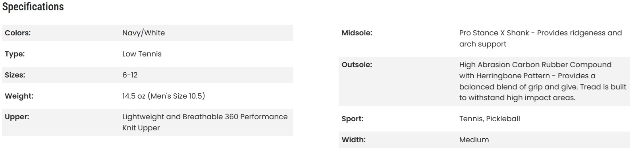Click the Navy/White color value

[x=144, y=33]
